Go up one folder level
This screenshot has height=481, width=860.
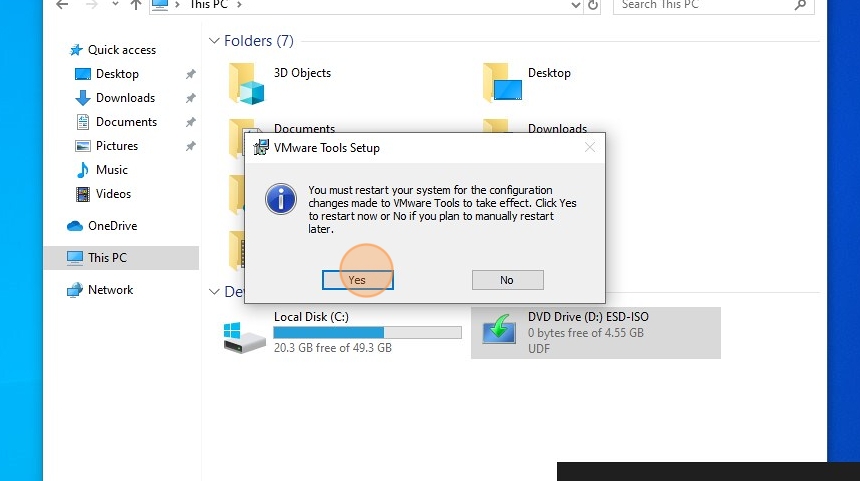(135, 5)
